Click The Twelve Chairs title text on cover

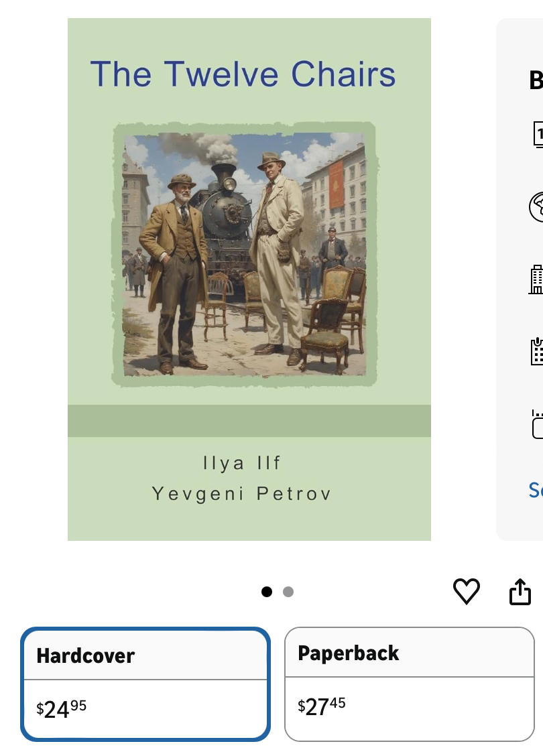pos(243,74)
